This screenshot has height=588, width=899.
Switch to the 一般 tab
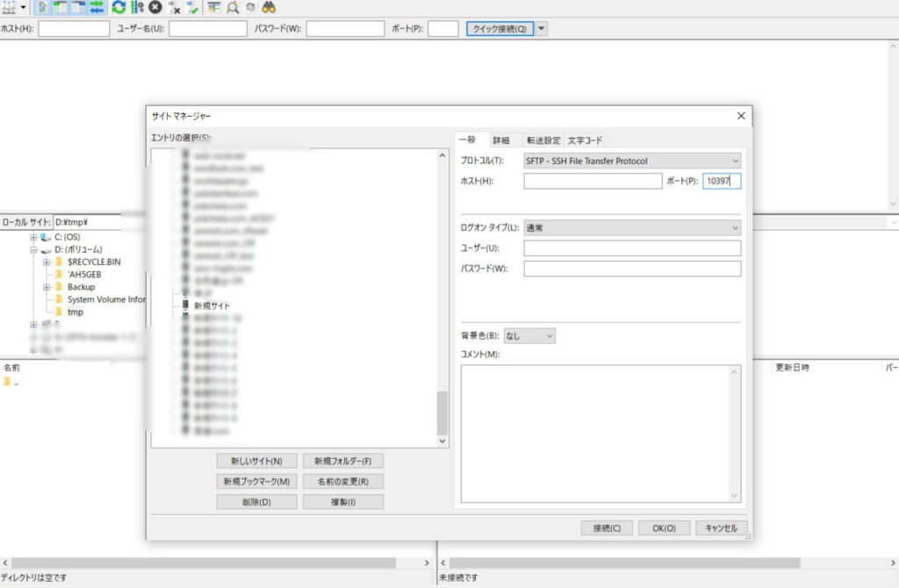[x=468, y=140]
